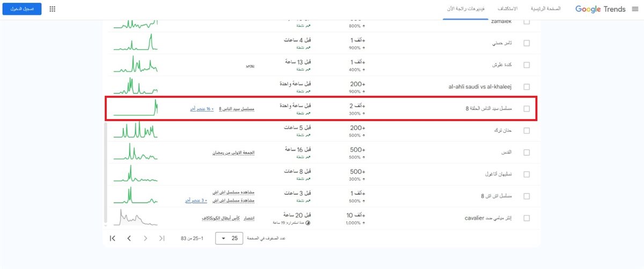
Task: Click the قبل 20 ساعة start time
Action: tap(298, 215)
